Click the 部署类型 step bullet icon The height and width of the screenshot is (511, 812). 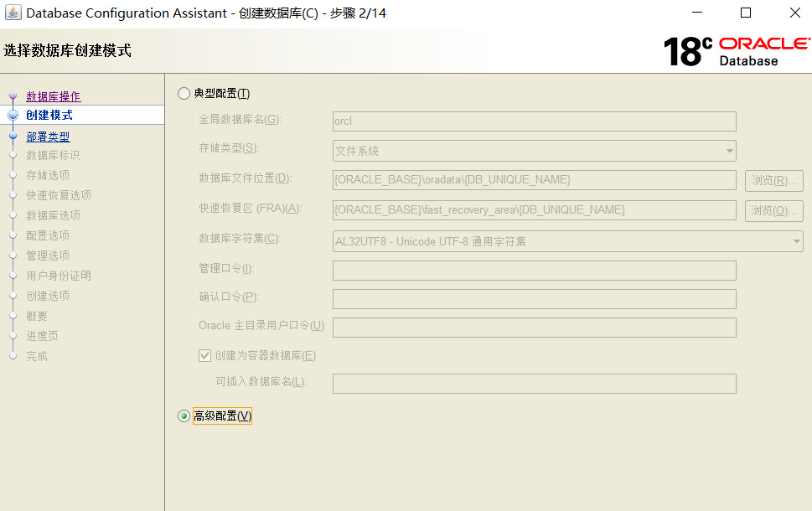[13, 137]
